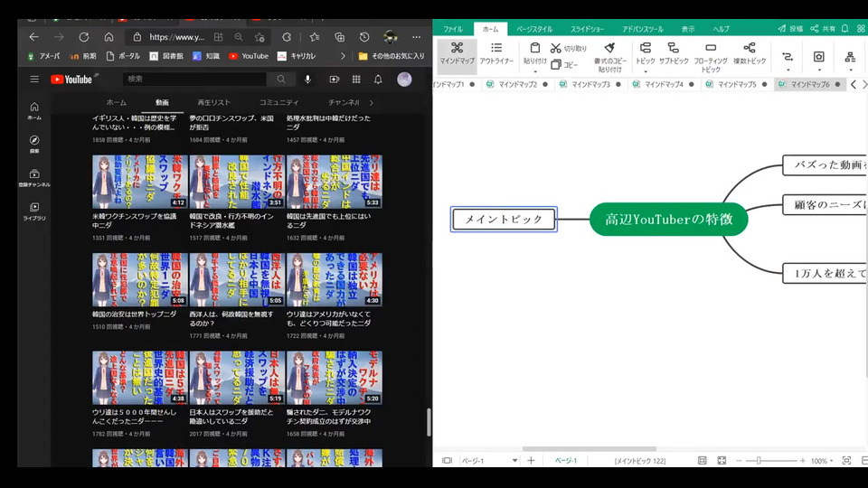The width and height of the screenshot is (868, 488).
Task: Select the マインドマップ view icon in the ribbon
Action: (457, 48)
